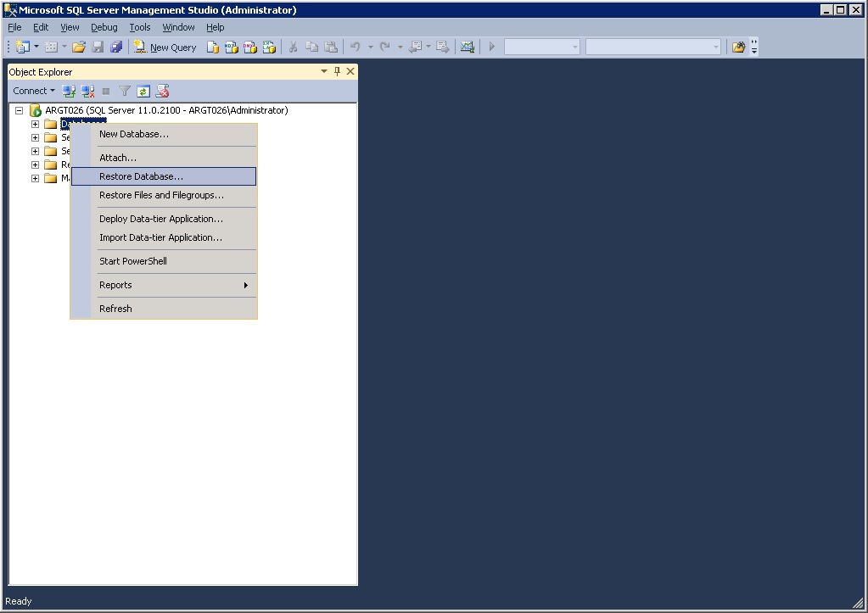The width and height of the screenshot is (868, 613).
Task: Choose New Database in context menu
Action: 133,134
